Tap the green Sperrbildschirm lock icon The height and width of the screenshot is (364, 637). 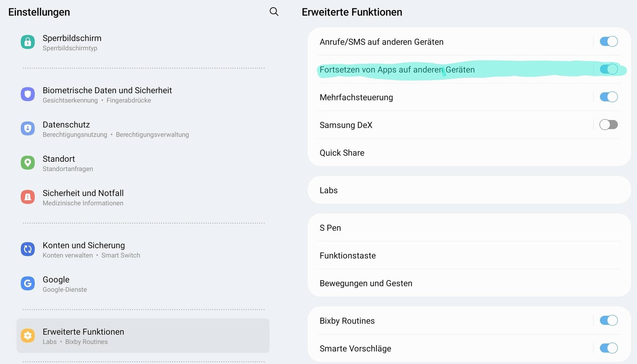point(28,42)
